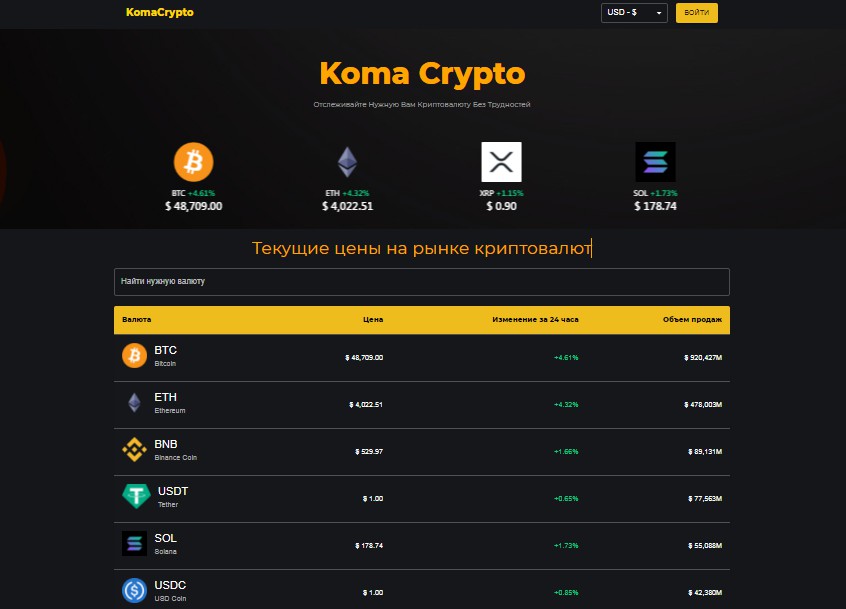Click the Tether icon beside USDT
This screenshot has height=609, width=846.
click(x=134, y=496)
